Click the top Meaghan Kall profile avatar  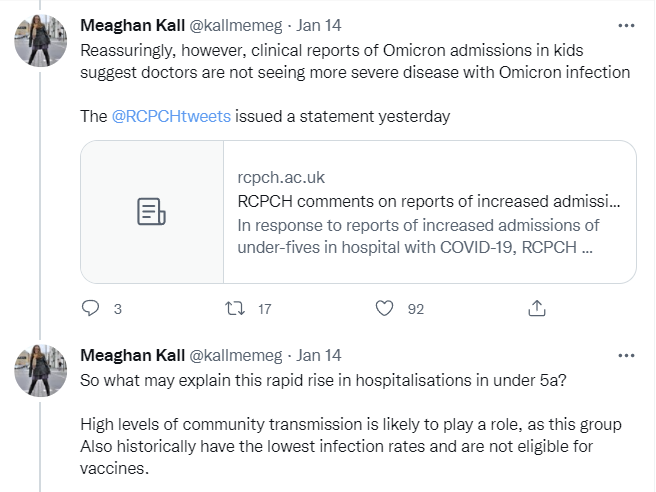coord(41,43)
